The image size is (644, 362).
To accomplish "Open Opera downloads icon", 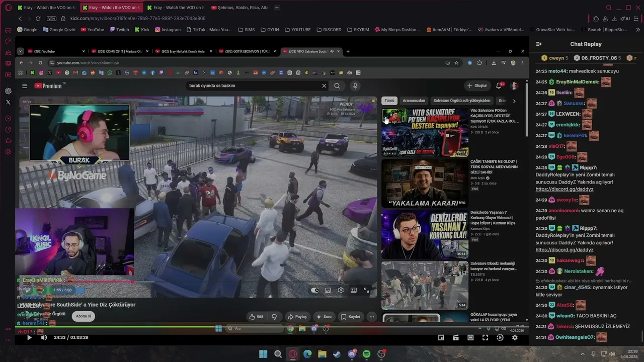I will [x=615, y=19].
